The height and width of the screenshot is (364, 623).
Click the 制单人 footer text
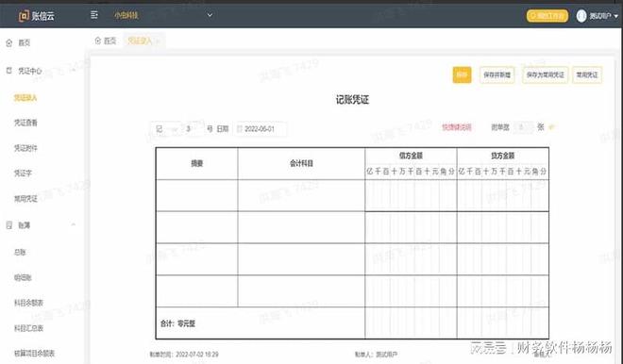(376, 354)
